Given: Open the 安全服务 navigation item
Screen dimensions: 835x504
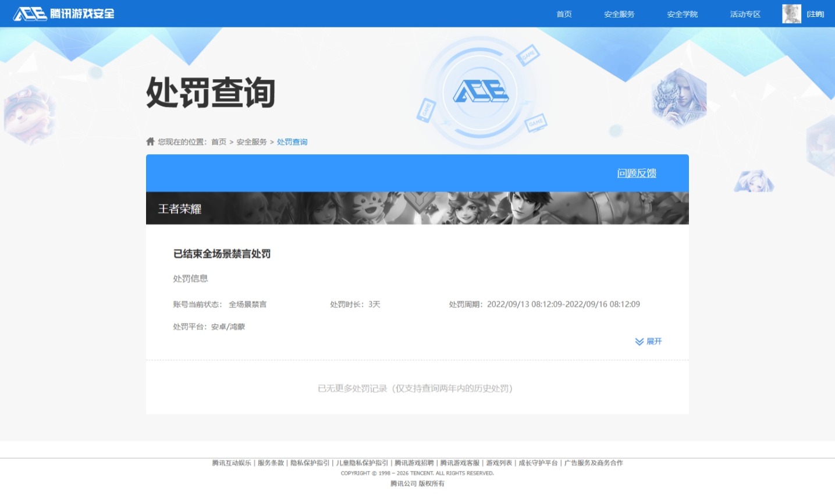Looking at the screenshot, I should pyautogui.click(x=619, y=13).
